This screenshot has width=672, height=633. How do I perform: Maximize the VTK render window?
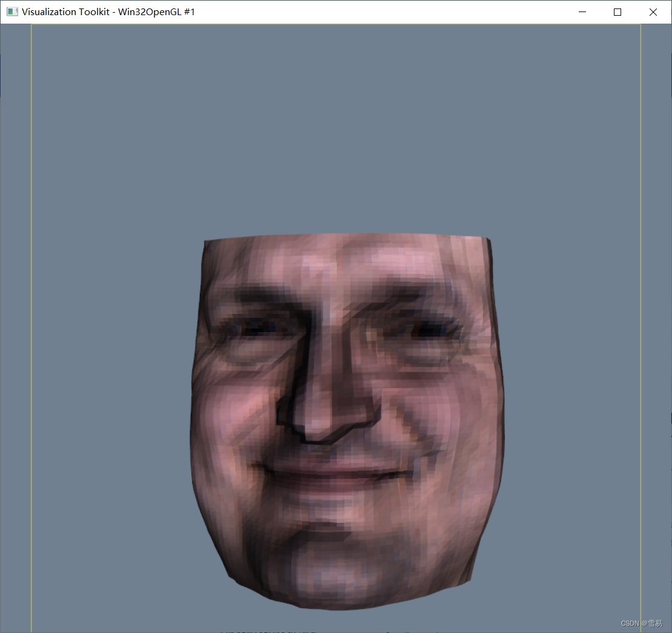point(617,11)
